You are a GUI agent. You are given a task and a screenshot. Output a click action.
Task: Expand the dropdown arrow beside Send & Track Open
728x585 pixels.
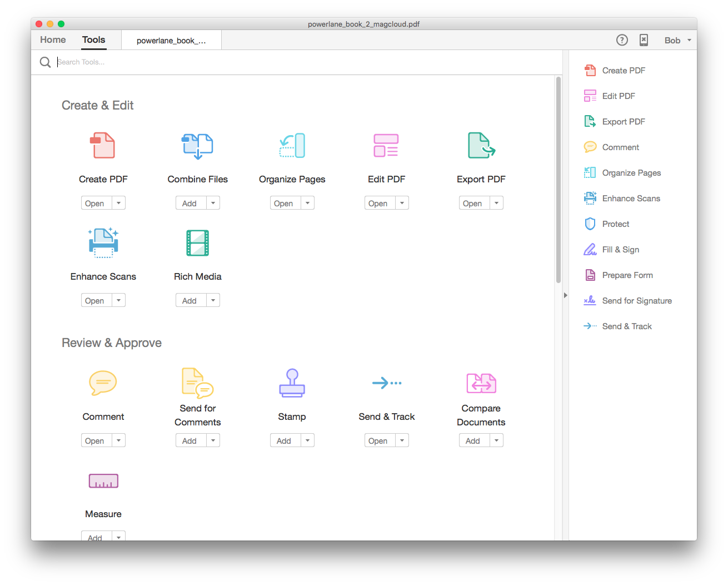tap(402, 440)
